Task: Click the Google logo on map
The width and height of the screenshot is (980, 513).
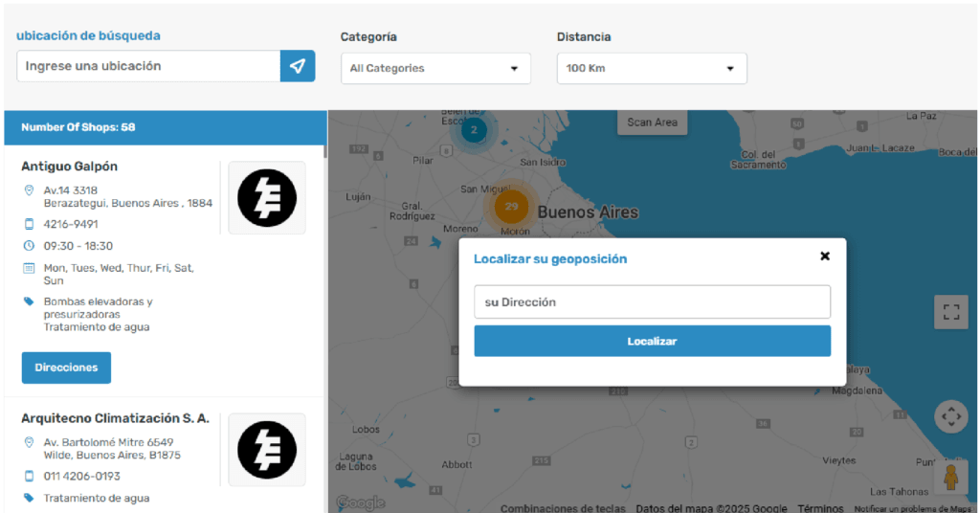Action: [360, 503]
